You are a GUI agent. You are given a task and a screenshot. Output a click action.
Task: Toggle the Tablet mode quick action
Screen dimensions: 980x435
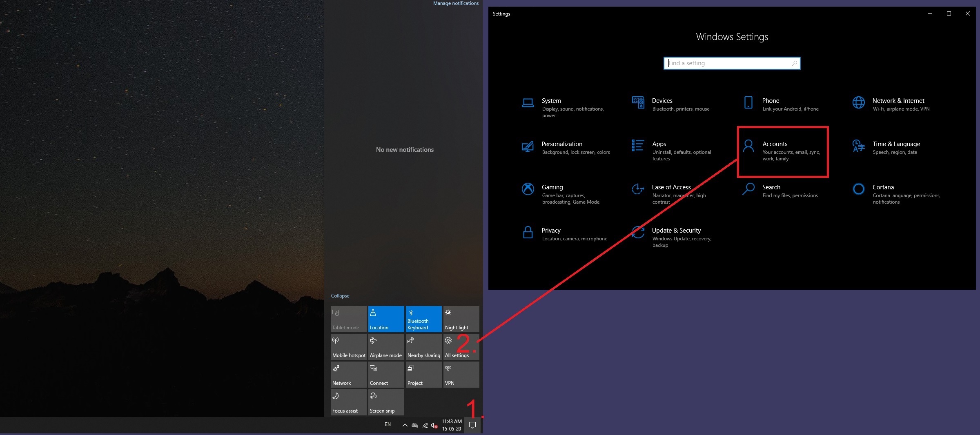coord(348,319)
